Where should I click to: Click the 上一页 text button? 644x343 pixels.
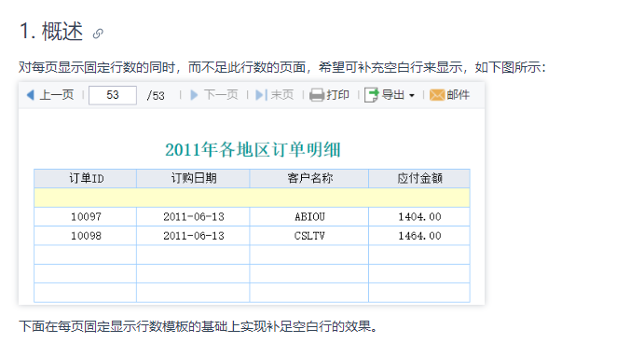click(56, 95)
